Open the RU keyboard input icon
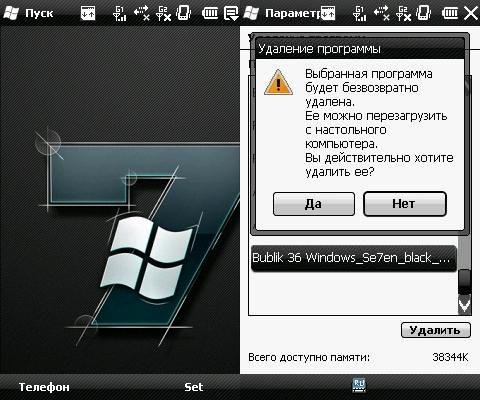 [359, 385]
